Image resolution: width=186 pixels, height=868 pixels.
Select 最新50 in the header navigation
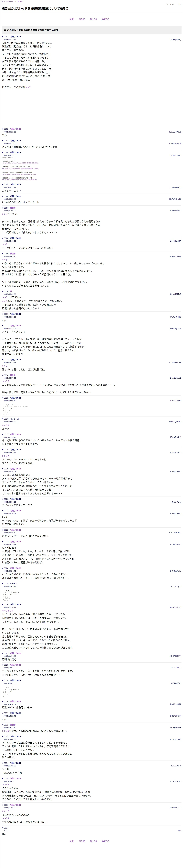coord(105,19)
